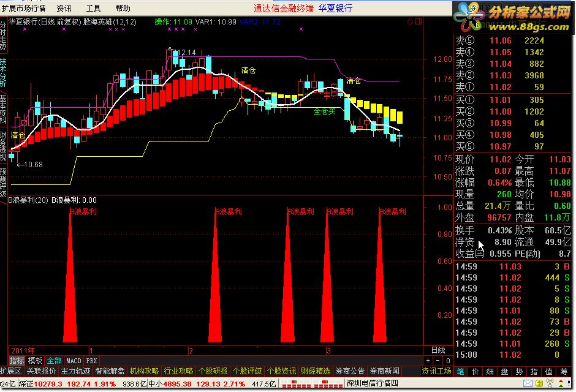Click the 买⑤ price 10.97 row
The image size is (576, 392).
click(x=513, y=146)
